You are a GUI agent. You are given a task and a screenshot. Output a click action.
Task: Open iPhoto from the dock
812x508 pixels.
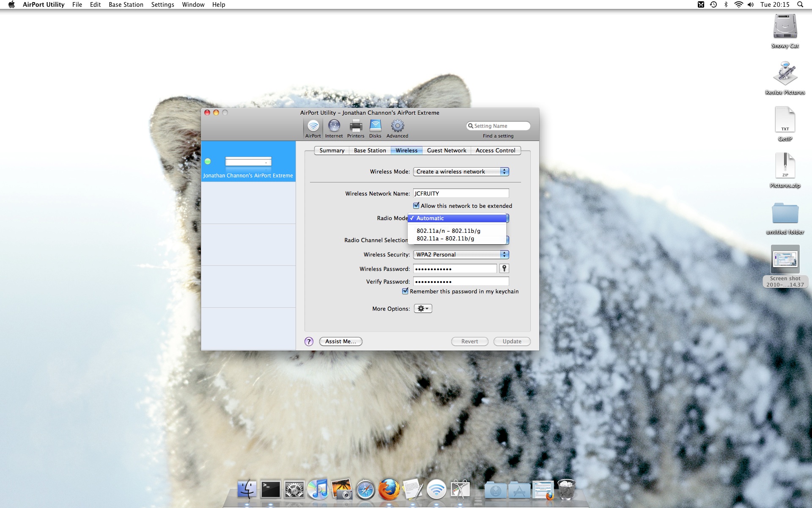point(342,490)
